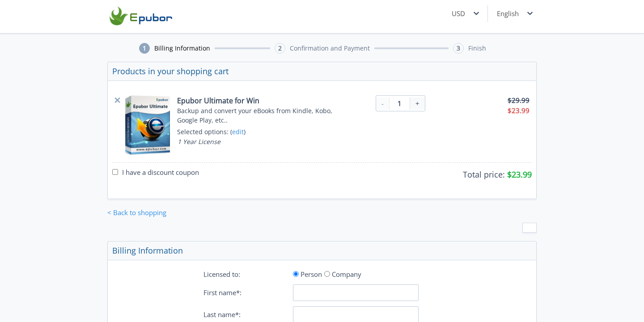Increase quantity with plus button
The height and width of the screenshot is (322, 644).
417,103
